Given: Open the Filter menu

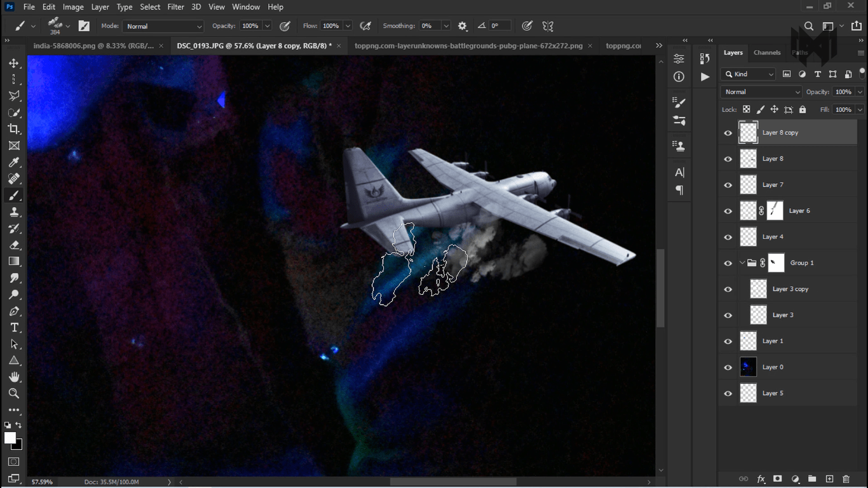Looking at the screenshot, I should (x=175, y=7).
